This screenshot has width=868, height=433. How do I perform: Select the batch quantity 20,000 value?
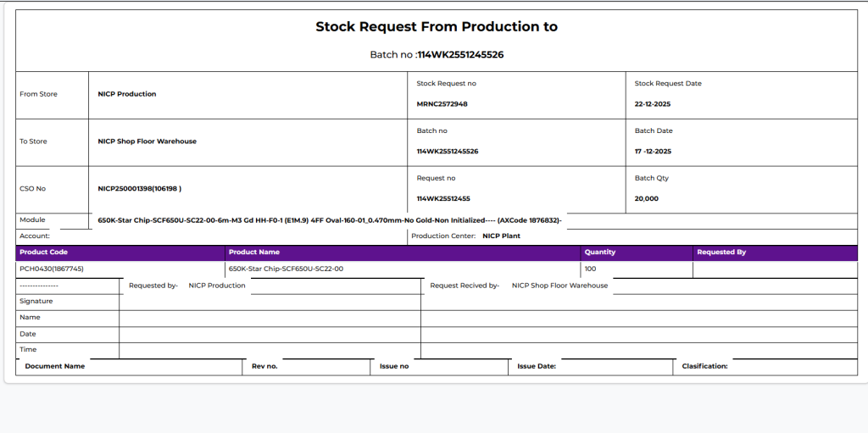[646, 198]
